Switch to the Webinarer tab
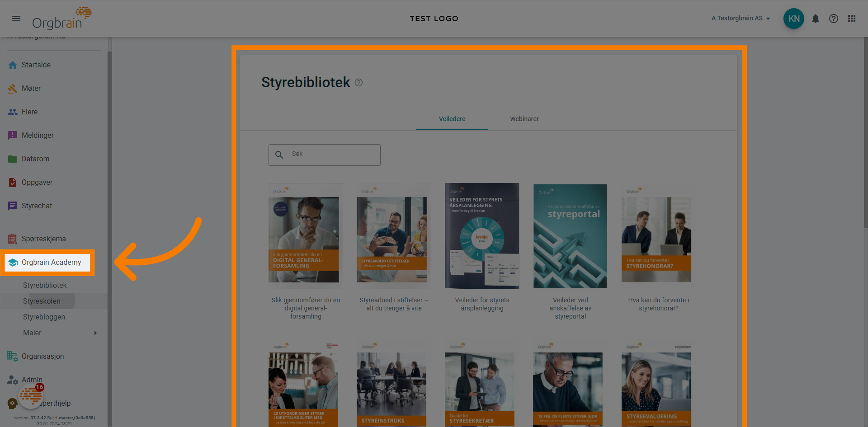This screenshot has width=868, height=427. point(524,119)
